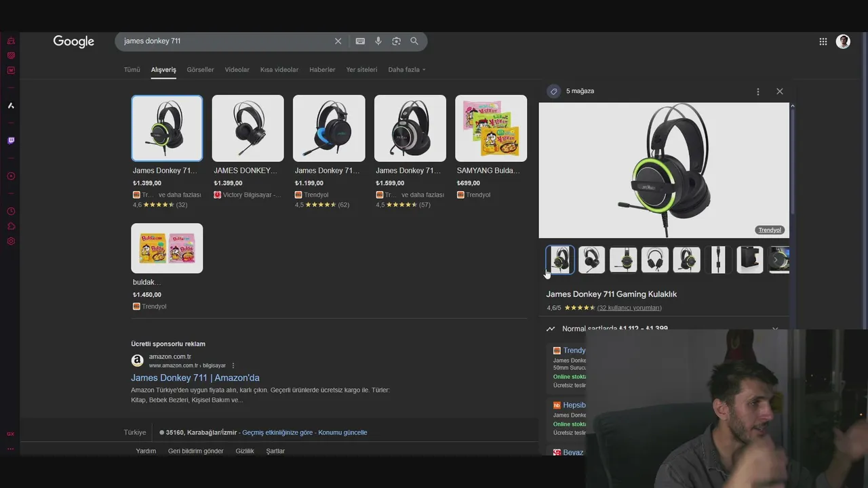Start voice search with the microphone icon
The height and width of the screenshot is (488, 868).
coord(378,41)
